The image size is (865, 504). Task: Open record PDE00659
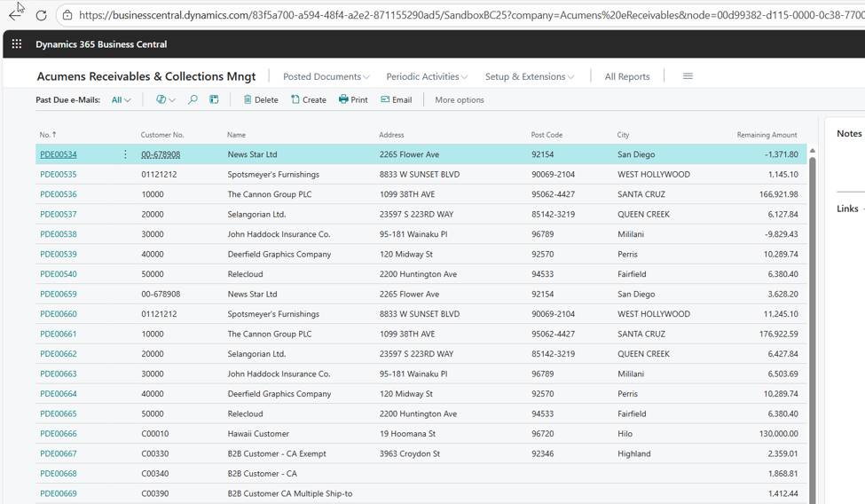coord(59,295)
